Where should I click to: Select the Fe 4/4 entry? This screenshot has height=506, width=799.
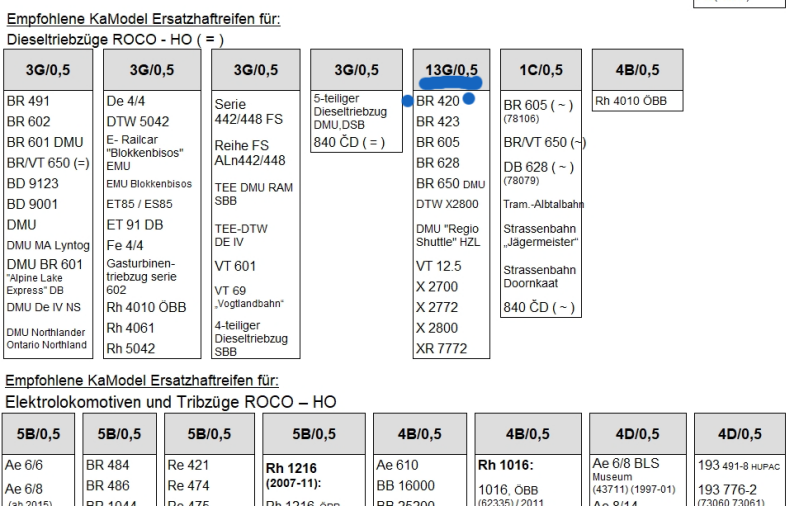125,246
